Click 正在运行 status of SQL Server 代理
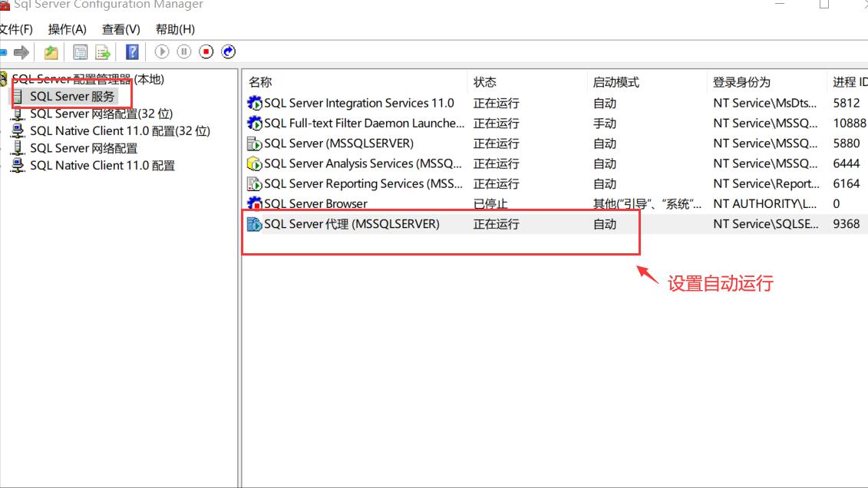Image resolution: width=868 pixels, height=488 pixels. tap(496, 224)
